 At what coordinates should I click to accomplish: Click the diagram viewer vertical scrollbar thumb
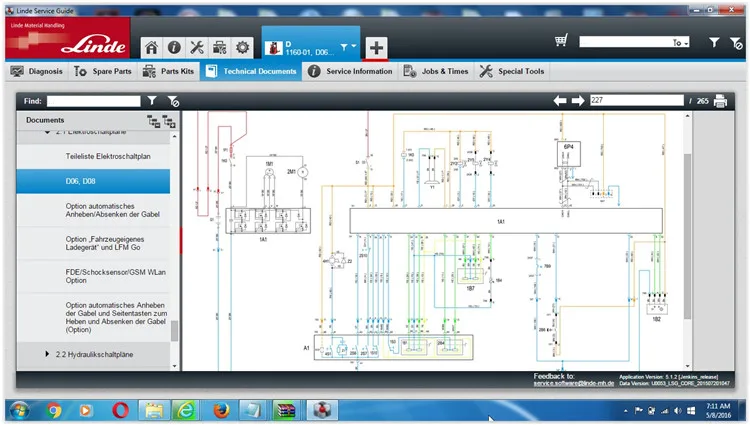click(687, 236)
